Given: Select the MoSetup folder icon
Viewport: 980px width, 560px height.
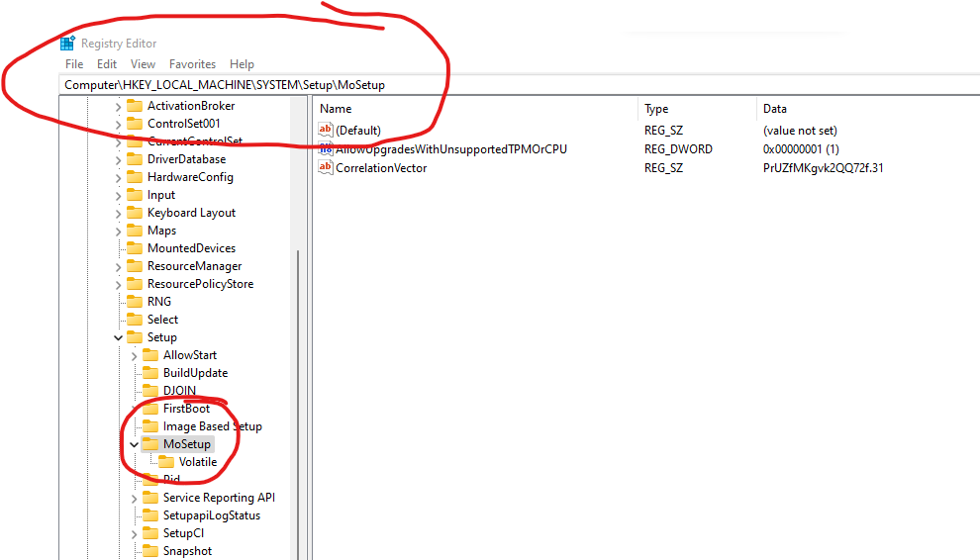Looking at the screenshot, I should click(x=150, y=444).
